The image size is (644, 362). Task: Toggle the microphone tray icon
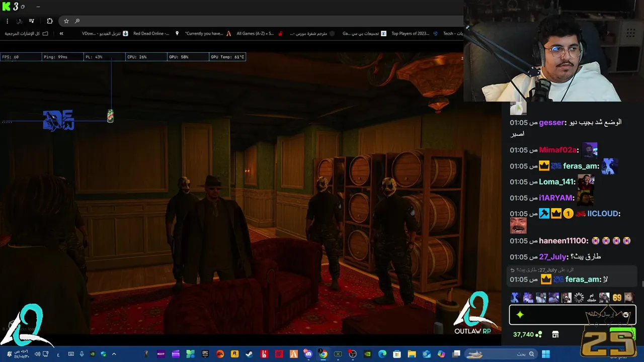point(82,354)
